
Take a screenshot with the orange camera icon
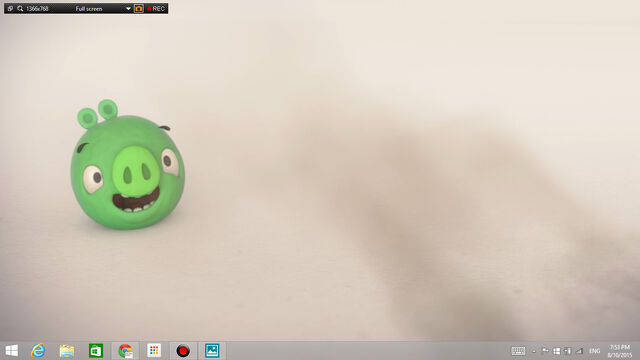139,9
